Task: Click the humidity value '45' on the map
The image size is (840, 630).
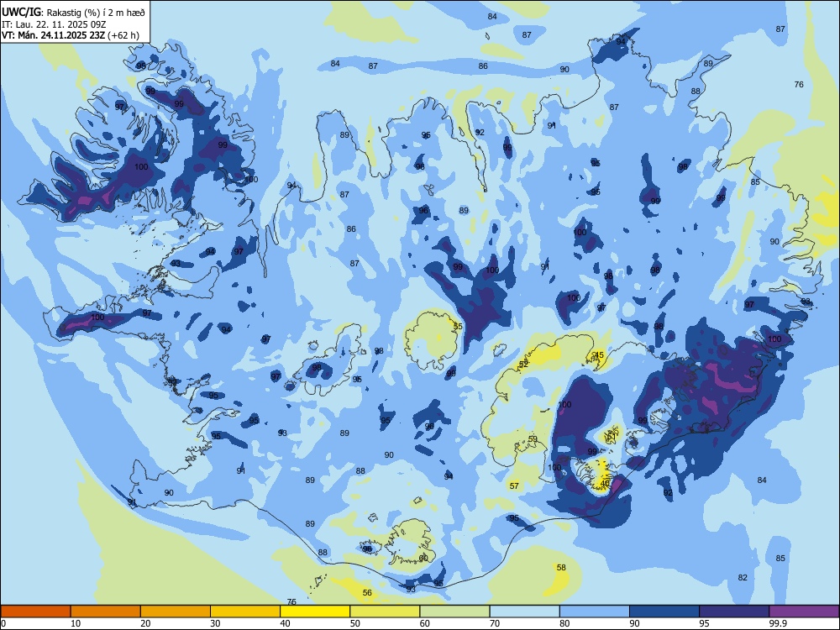Action: tap(599, 355)
